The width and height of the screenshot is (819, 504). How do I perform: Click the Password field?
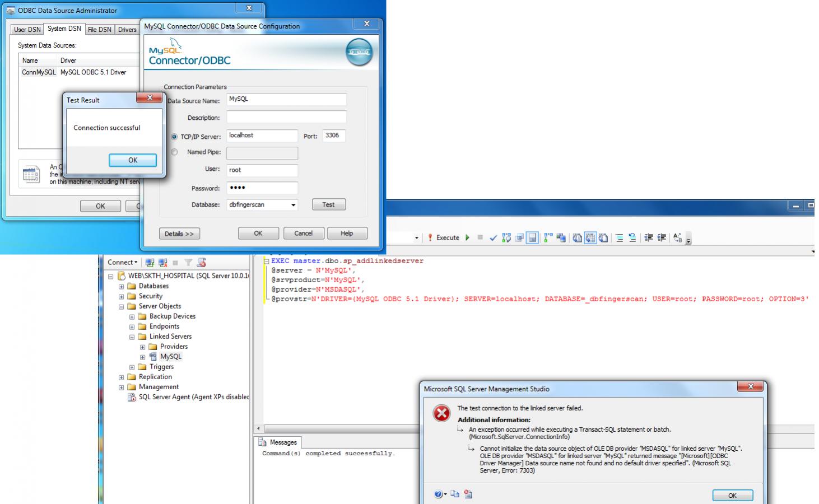[262, 188]
